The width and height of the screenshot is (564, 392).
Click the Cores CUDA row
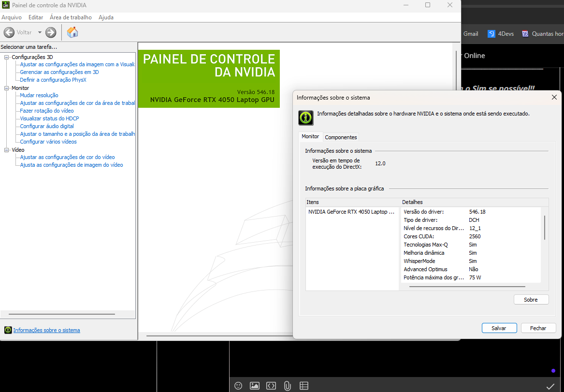[x=471, y=236]
